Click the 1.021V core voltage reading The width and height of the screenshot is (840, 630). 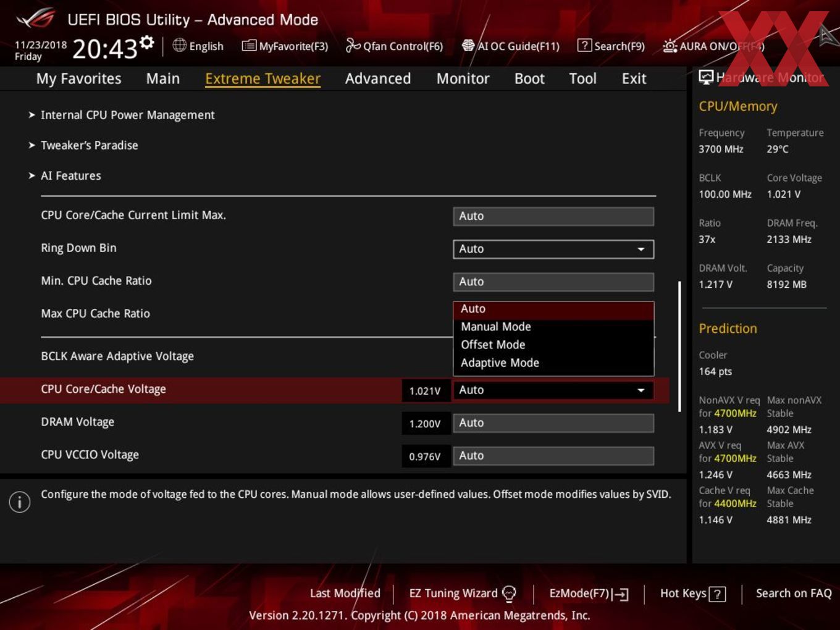coord(425,391)
